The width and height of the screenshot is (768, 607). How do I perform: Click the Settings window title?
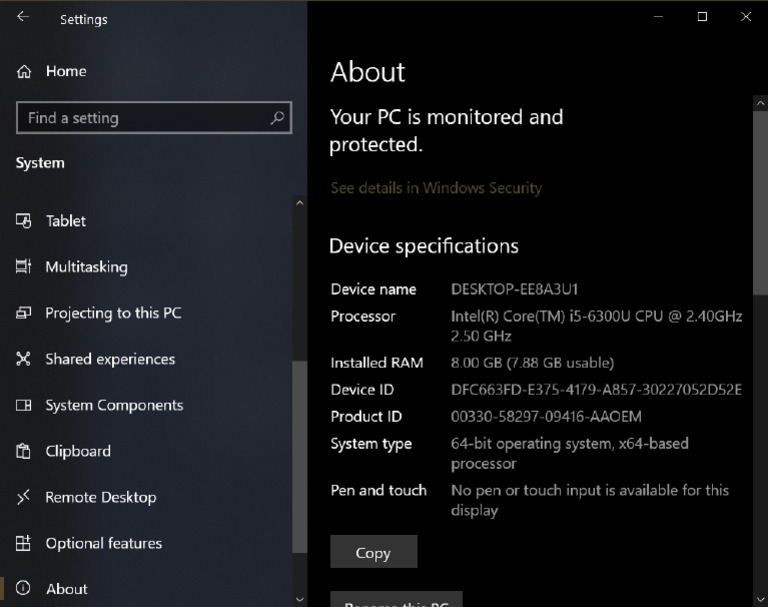pos(84,20)
